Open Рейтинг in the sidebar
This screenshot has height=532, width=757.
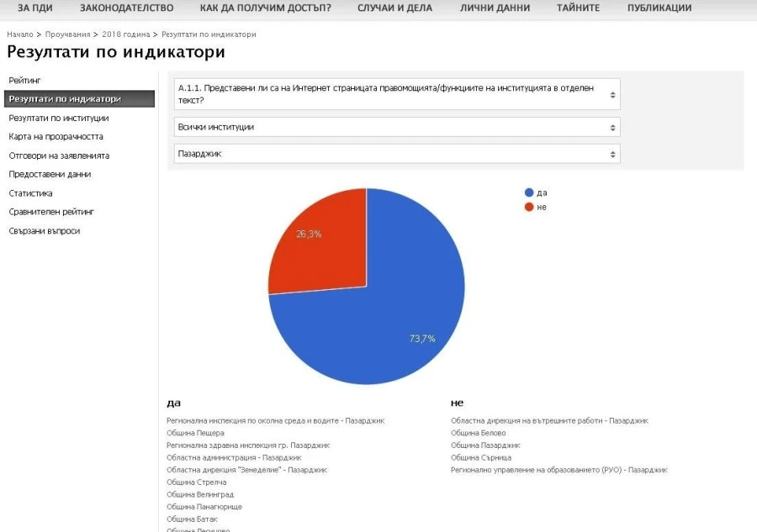click(x=24, y=80)
